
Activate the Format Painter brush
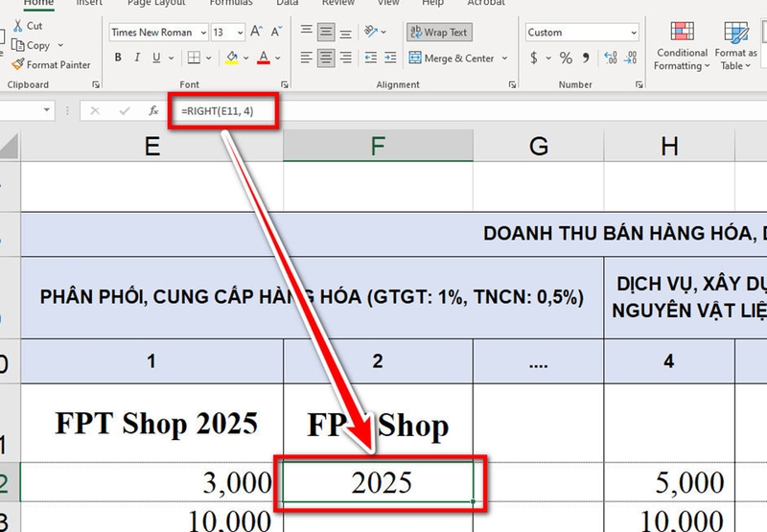pos(17,64)
